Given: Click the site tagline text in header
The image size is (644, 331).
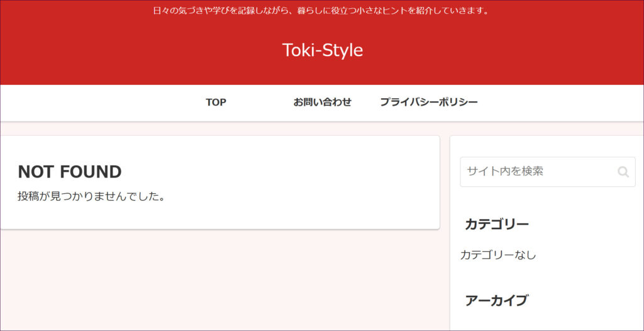Looking at the screenshot, I should click(321, 11).
